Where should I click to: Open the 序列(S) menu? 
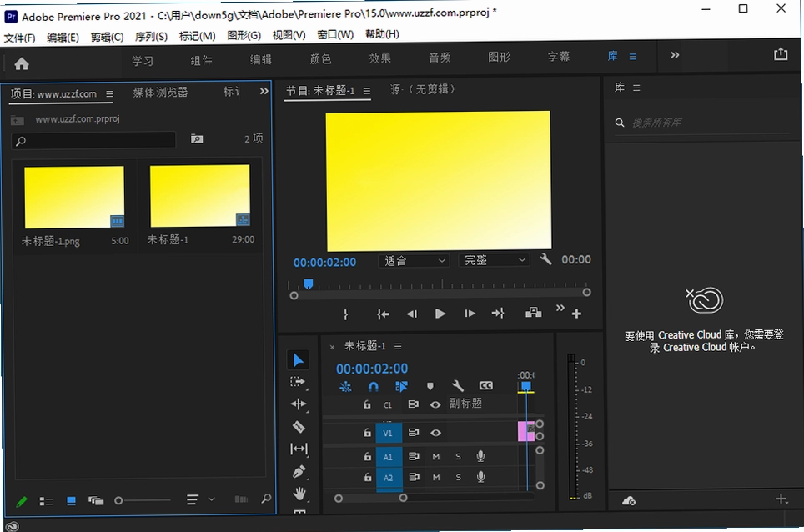click(151, 37)
